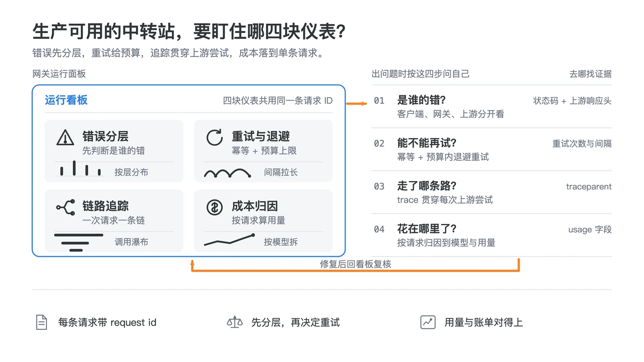
Task: Open the 重试与退避 card title
Action: 261,136
